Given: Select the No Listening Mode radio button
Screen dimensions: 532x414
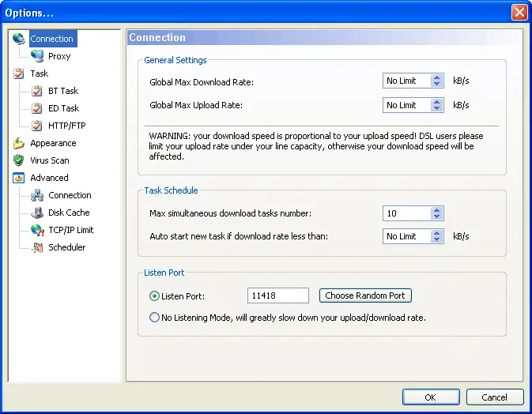Looking at the screenshot, I should [154, 318].
